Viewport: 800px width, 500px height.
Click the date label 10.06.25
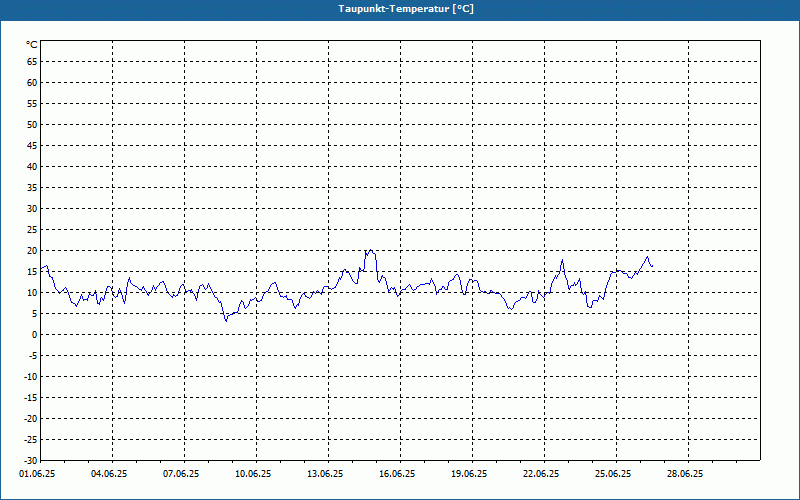253,474
